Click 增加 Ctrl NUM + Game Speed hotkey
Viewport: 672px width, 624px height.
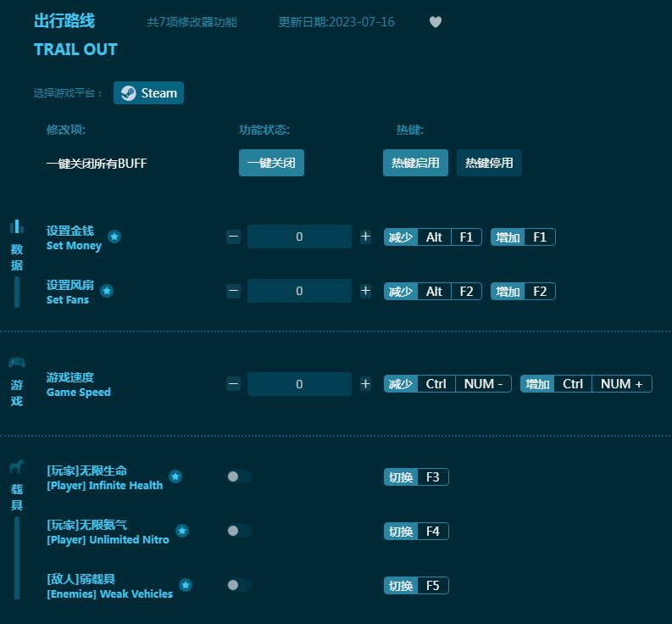pos(586,384)
